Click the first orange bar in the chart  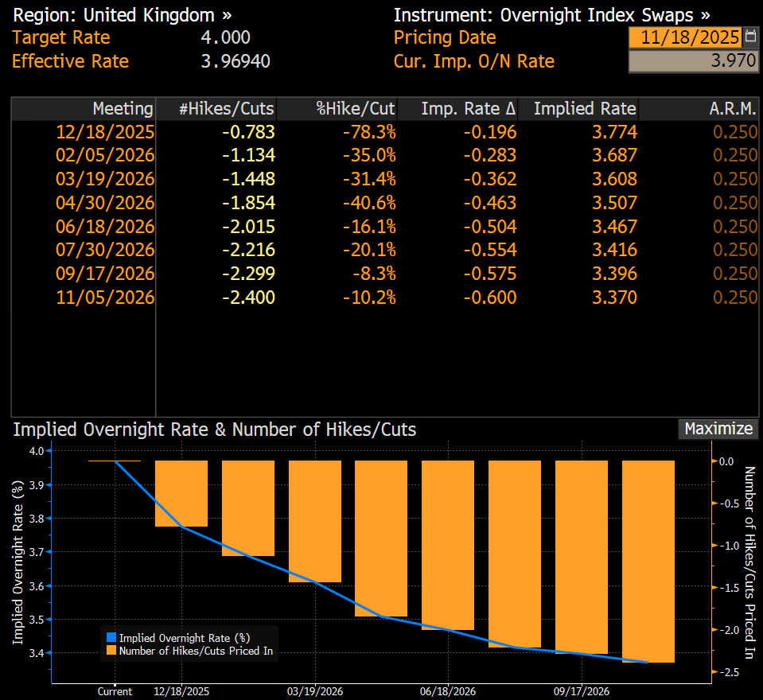[x=181, y=493]
